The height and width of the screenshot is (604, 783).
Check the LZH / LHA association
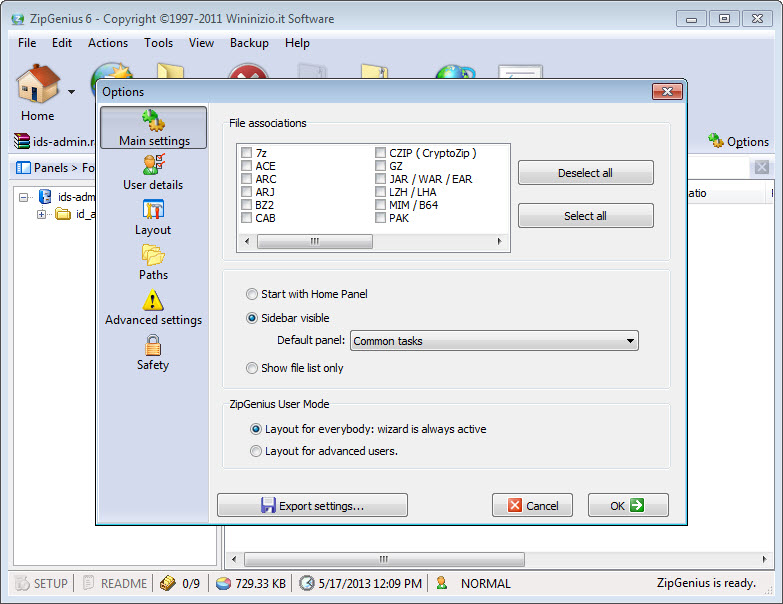tap(381, 191)
